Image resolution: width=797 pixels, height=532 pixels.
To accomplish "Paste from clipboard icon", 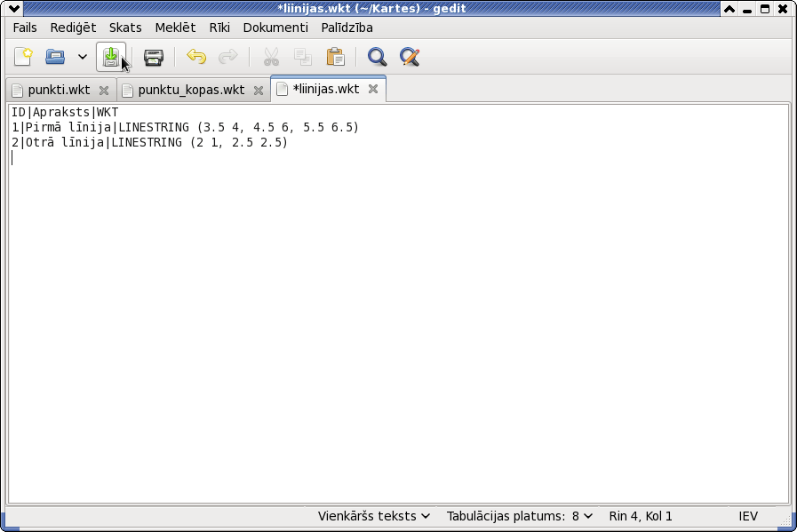I will tap(336, 57).
